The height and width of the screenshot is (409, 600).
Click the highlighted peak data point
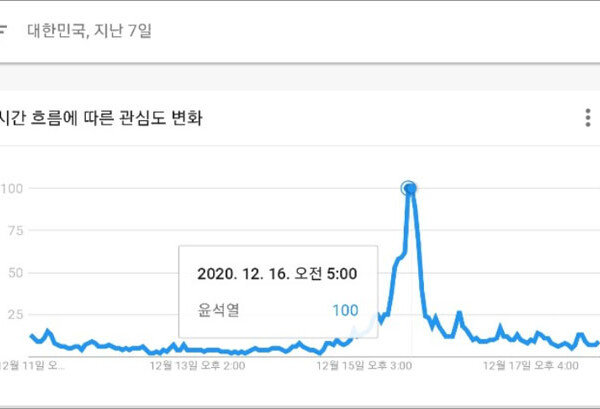point(408,188)
